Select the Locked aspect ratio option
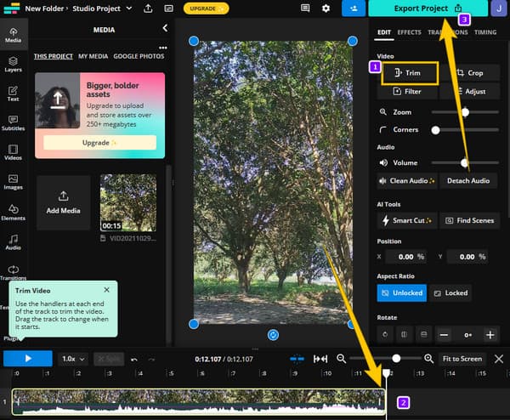The width and height of the screenshot is (510, 420). 450,293
